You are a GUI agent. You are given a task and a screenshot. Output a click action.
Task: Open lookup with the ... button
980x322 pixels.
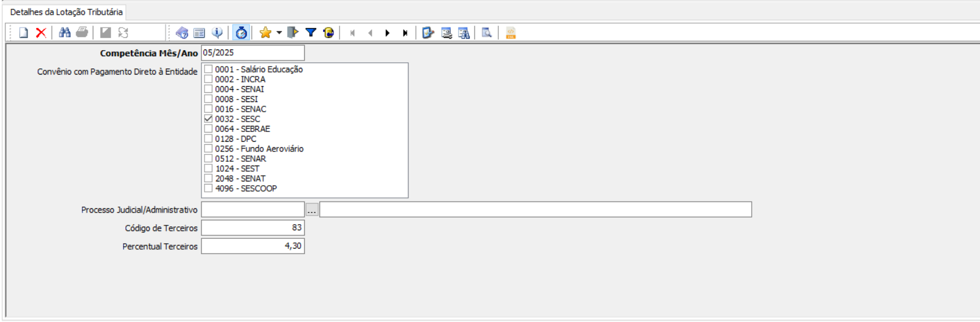click(311, 210)
